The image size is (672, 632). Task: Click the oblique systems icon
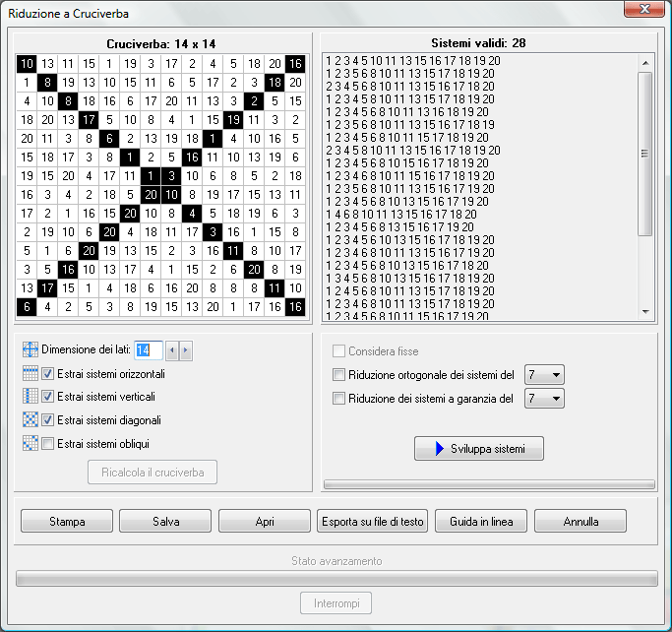30,444
